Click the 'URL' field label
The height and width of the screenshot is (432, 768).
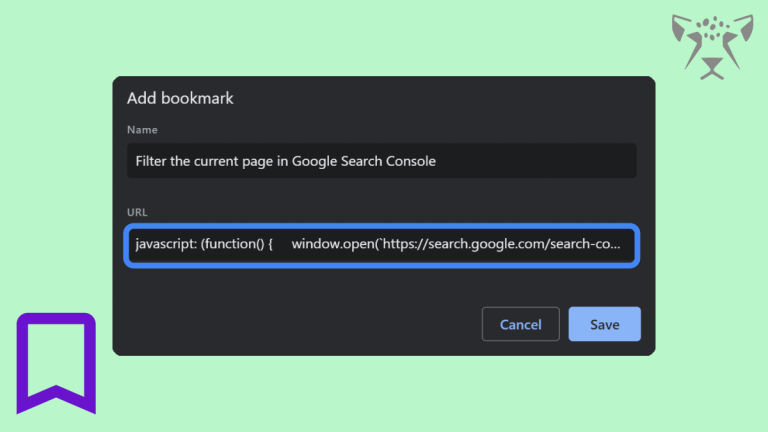[137, 212]
